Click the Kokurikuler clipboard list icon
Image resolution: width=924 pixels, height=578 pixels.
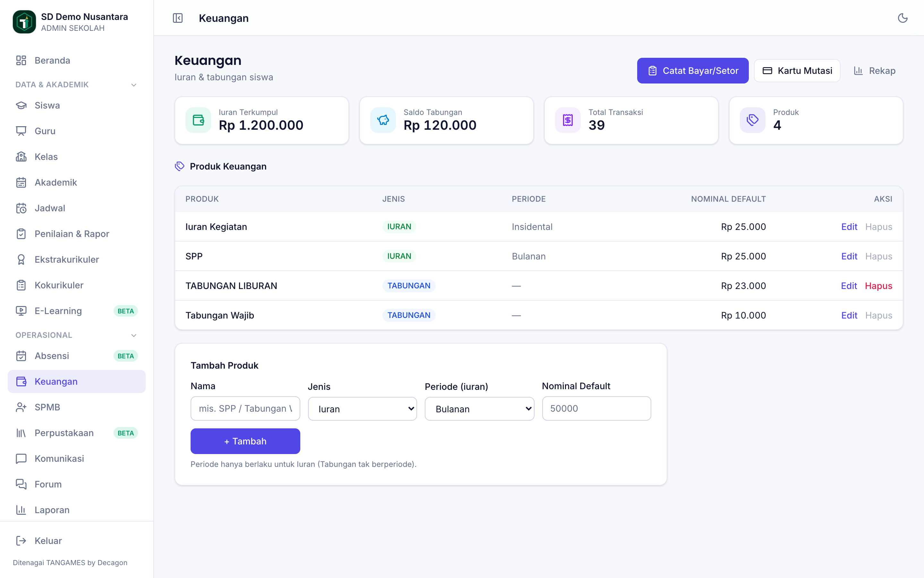[21, 285]
